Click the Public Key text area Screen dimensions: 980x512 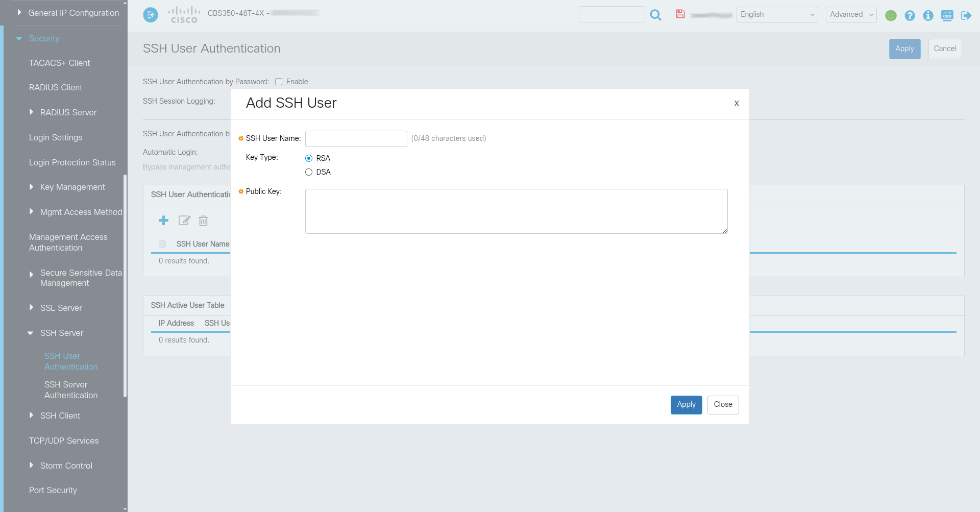(516, 211)
